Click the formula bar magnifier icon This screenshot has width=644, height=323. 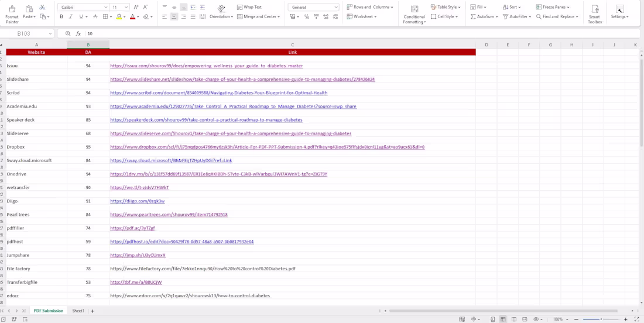pos(68,34)
